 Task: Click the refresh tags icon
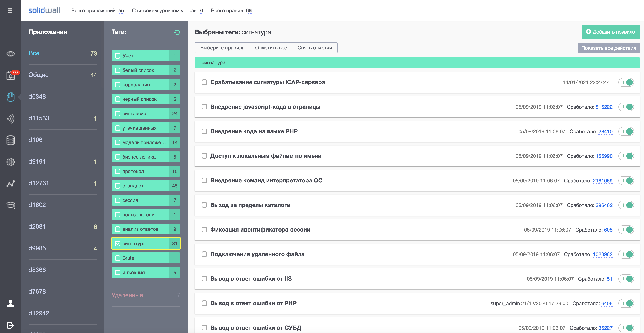(x=177, y=32)
